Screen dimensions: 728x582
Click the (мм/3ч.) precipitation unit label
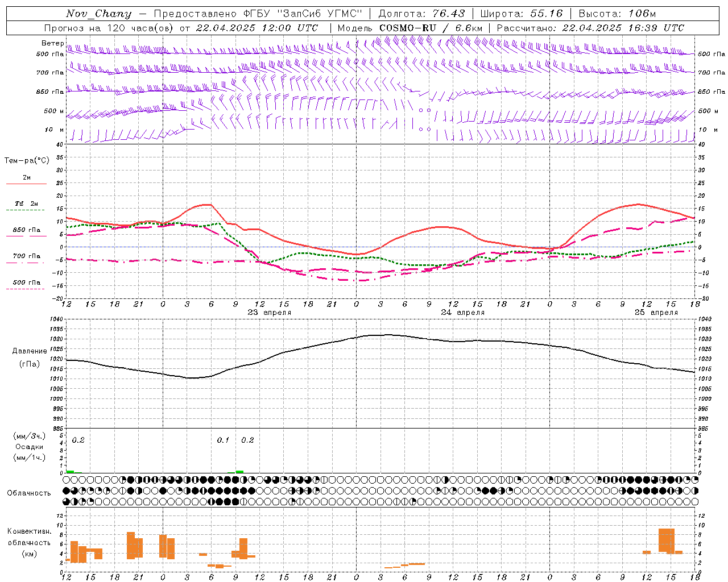coord(30,436)
